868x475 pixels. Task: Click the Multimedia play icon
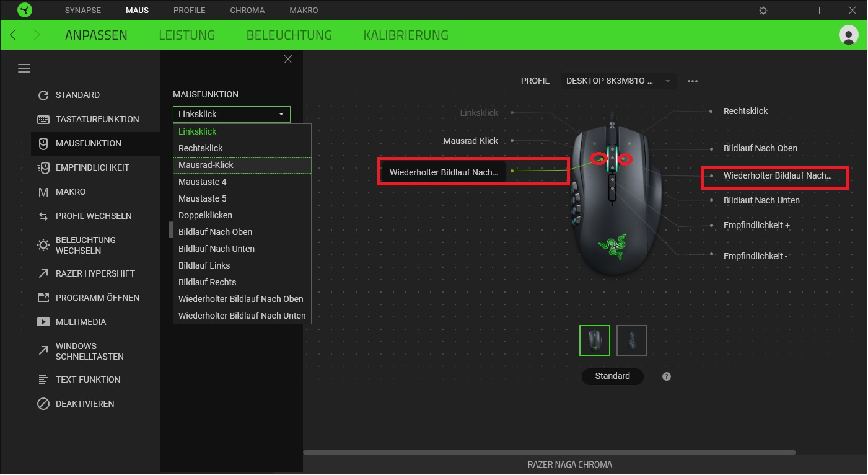click(43, 322)
